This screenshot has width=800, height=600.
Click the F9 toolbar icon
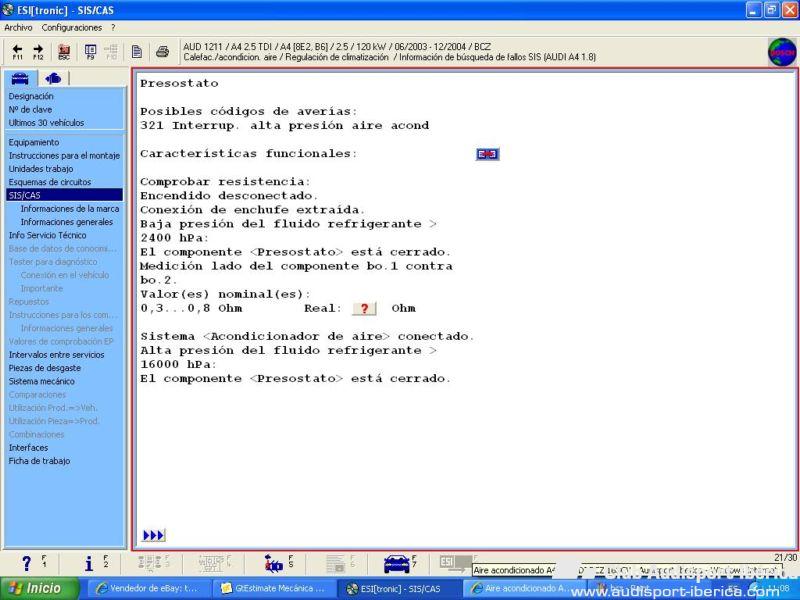90,52
